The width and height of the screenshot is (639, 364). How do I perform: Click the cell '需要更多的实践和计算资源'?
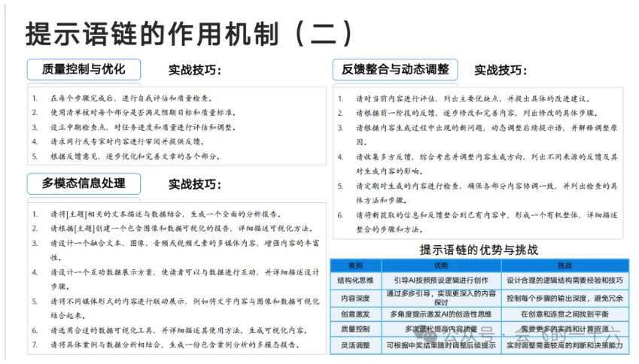coord(564,329)
